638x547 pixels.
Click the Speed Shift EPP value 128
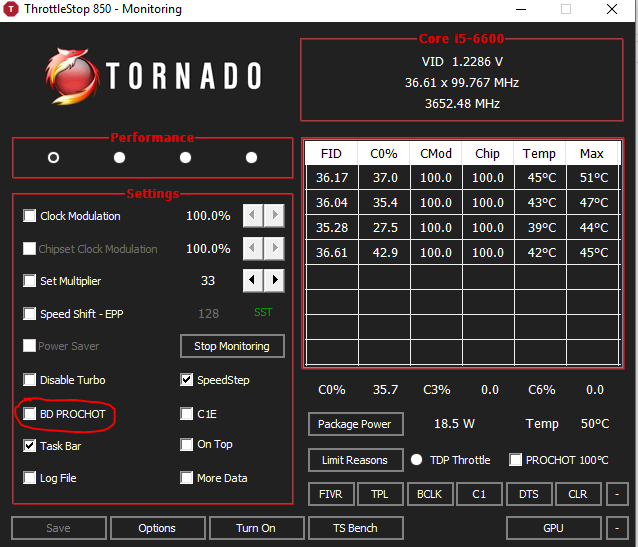208,313
